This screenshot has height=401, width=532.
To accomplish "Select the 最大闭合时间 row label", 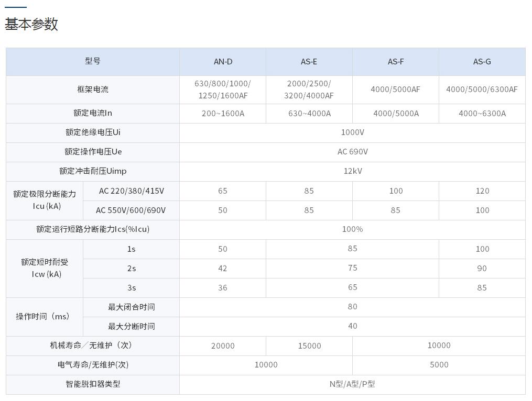I will pyautogui.click(x=131, y=307).
